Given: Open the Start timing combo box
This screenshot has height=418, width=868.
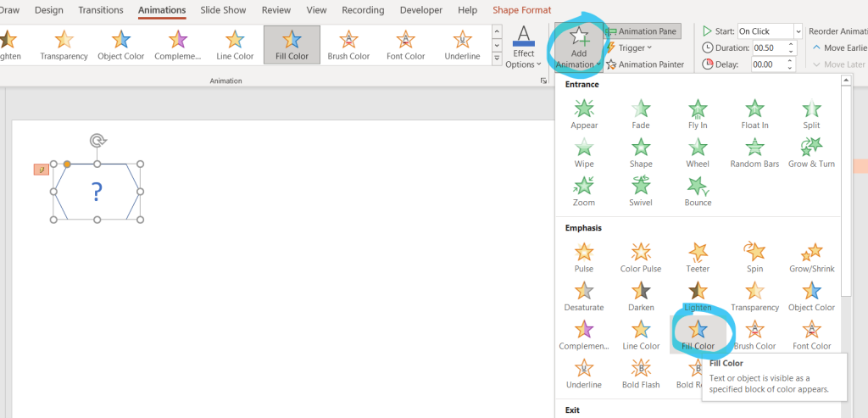Looking at the screenshot, I should pos(770,31).
